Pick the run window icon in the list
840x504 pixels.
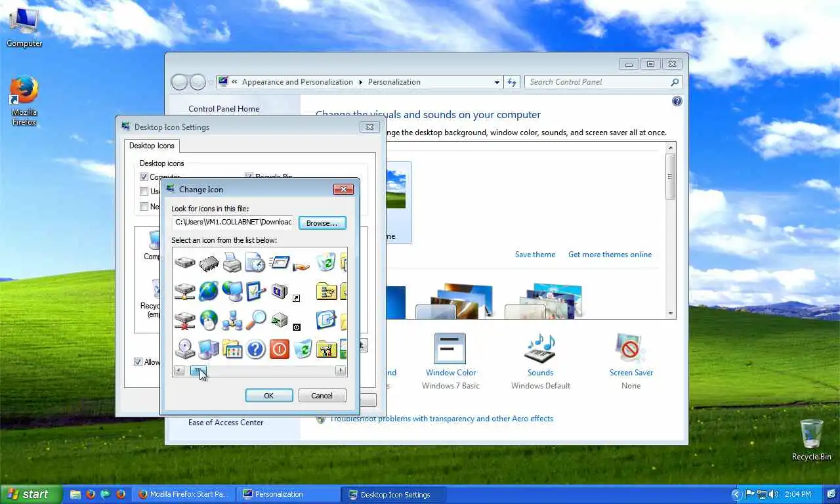pyautogui.click(x=279, y=263)
